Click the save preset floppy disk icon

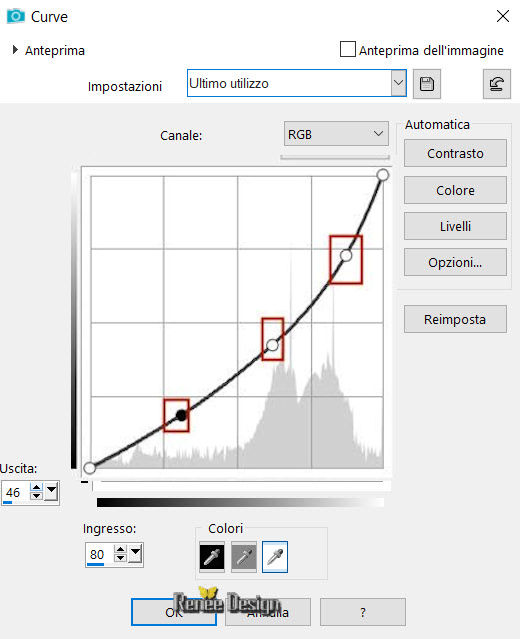click(427, 84)
